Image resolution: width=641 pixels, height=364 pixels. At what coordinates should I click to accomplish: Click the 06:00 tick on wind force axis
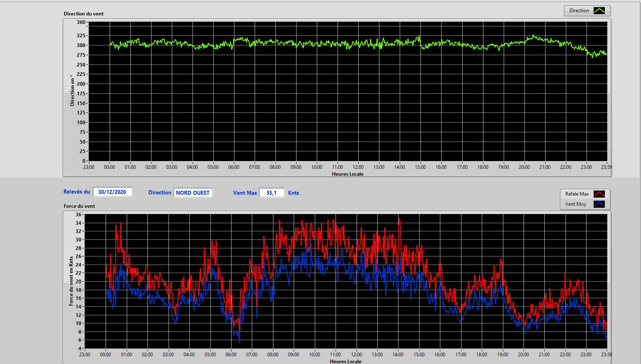pyautogui.click(x=231, y=354)
